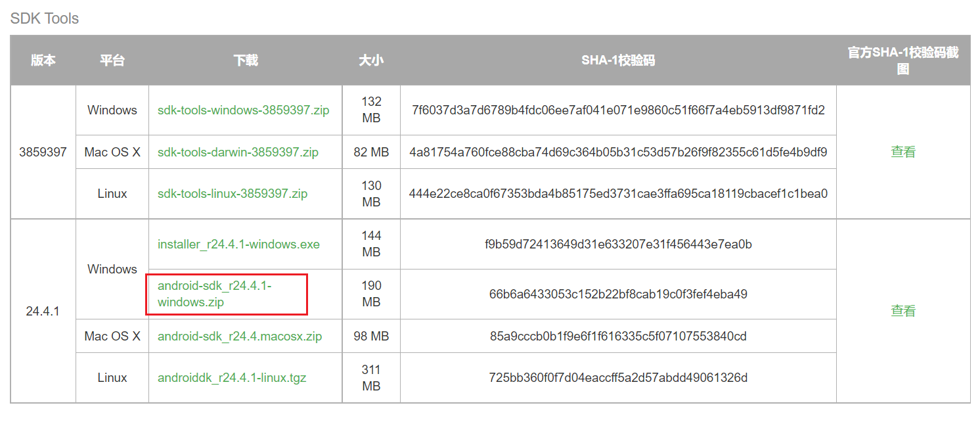The width and height of the screenshot is (980, 422).
Task: Click Linux platform cell for 24.4.1
Action: click(x=112, y=378)
